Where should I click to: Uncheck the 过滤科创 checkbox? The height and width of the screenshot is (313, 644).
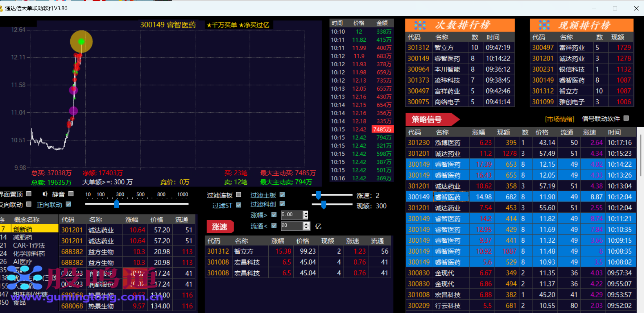click(x=282, y=204)
